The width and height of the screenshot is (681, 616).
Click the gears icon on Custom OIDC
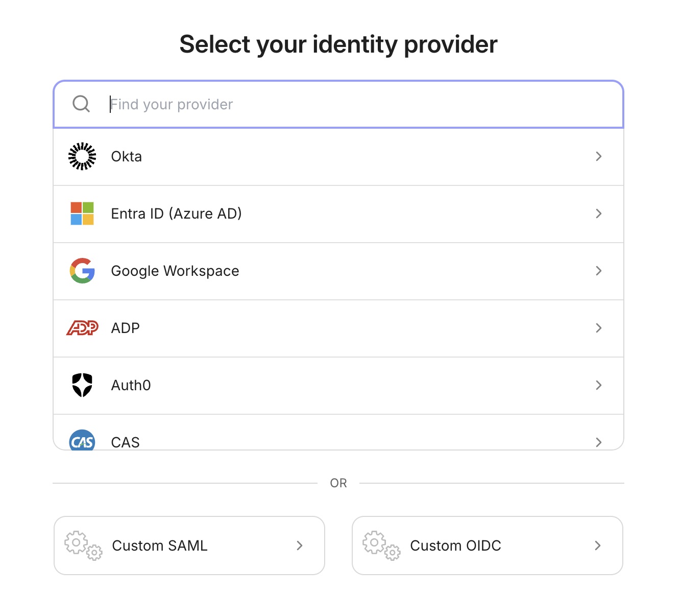click(380, 546)
